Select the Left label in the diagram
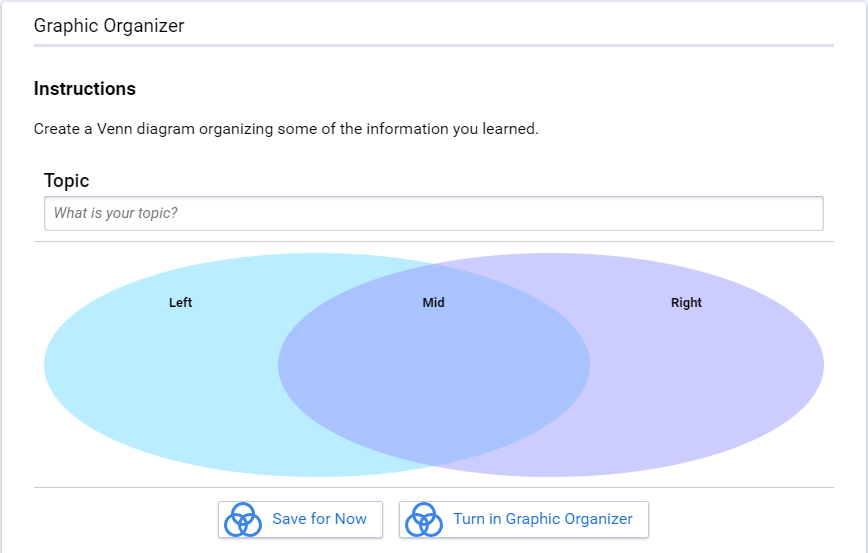 [x=180, y=303]
